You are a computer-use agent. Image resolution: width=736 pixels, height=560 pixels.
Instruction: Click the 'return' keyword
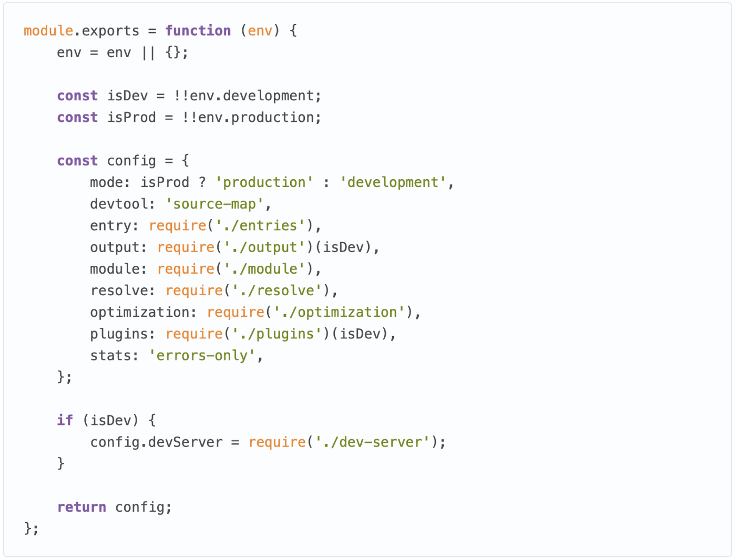pos(81,507)
